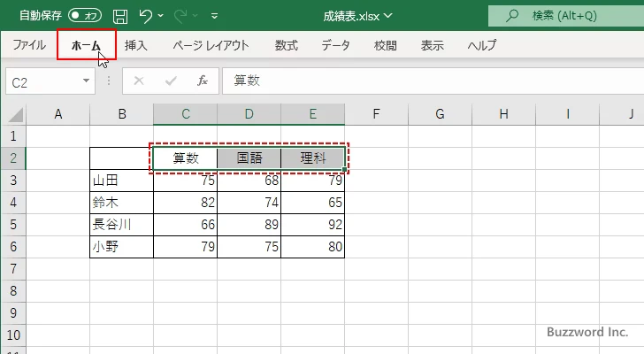Select column E header
The height and width of the screenshot is (354, 644).
point(312,114)
